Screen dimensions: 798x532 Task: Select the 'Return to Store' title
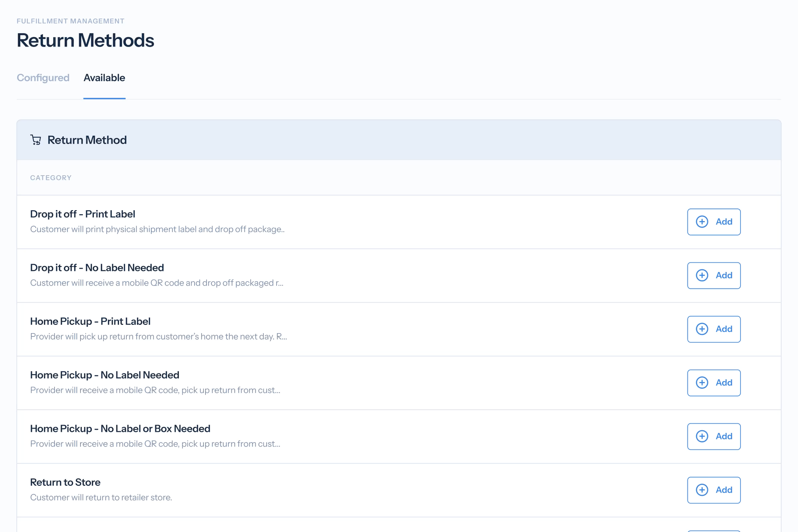(65, 482)
